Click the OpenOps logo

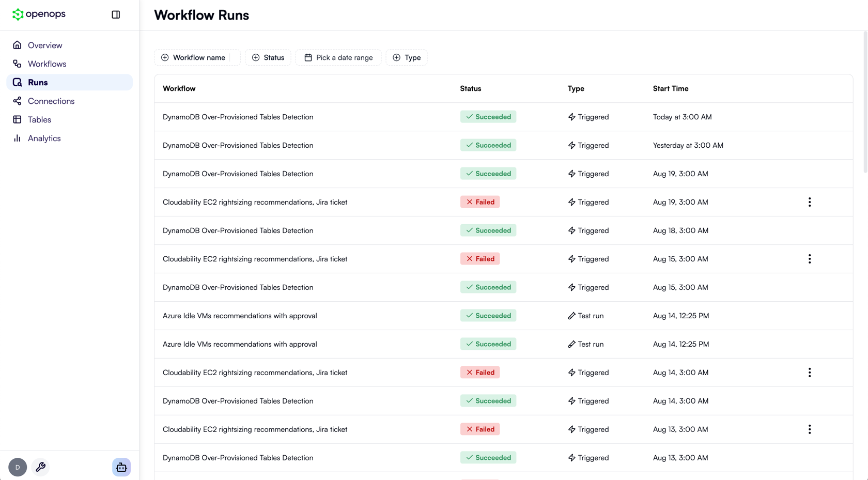coord(39,14)
